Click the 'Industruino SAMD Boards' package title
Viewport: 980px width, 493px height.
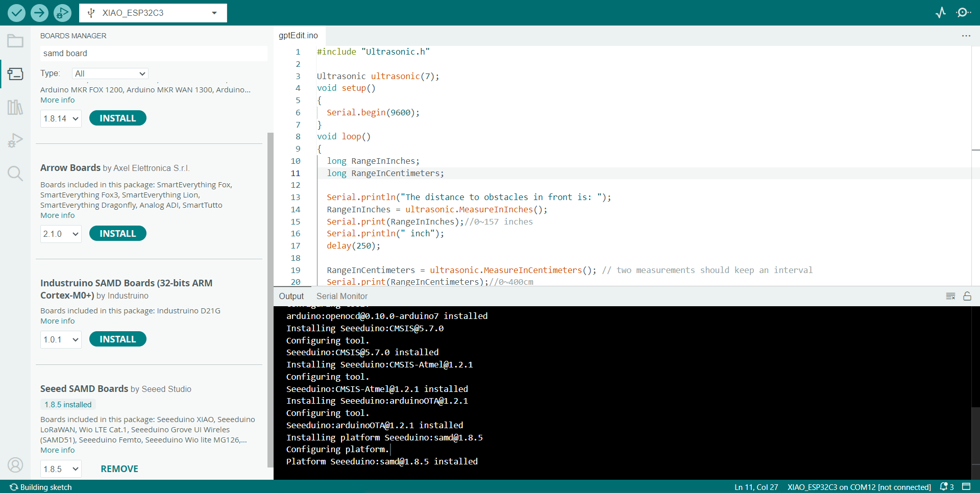click(126, 289)
